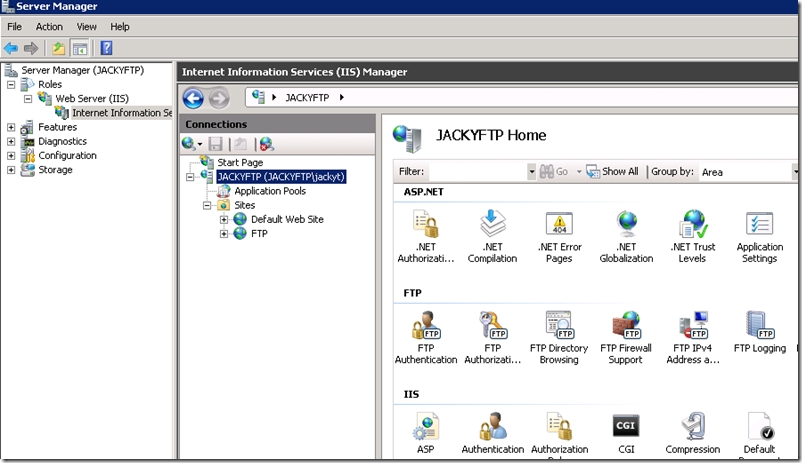
Task: Open the Action menu
Action: pyautogui.click(x=49, y=27)
